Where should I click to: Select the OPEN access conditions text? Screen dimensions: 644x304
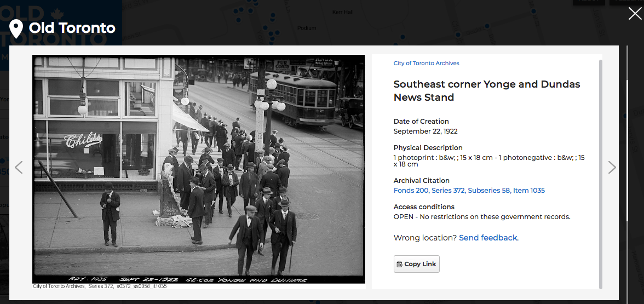tap(482, 217)
